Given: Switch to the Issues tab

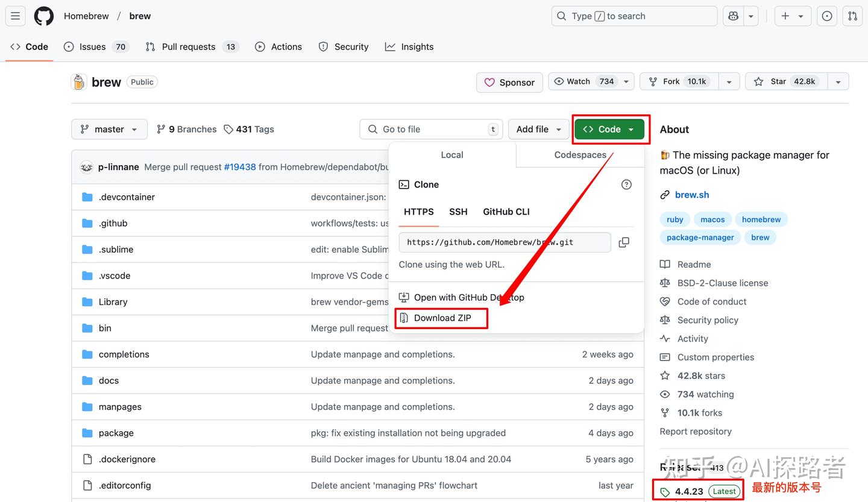Looking at the screenshot, I should coord(96,46).
